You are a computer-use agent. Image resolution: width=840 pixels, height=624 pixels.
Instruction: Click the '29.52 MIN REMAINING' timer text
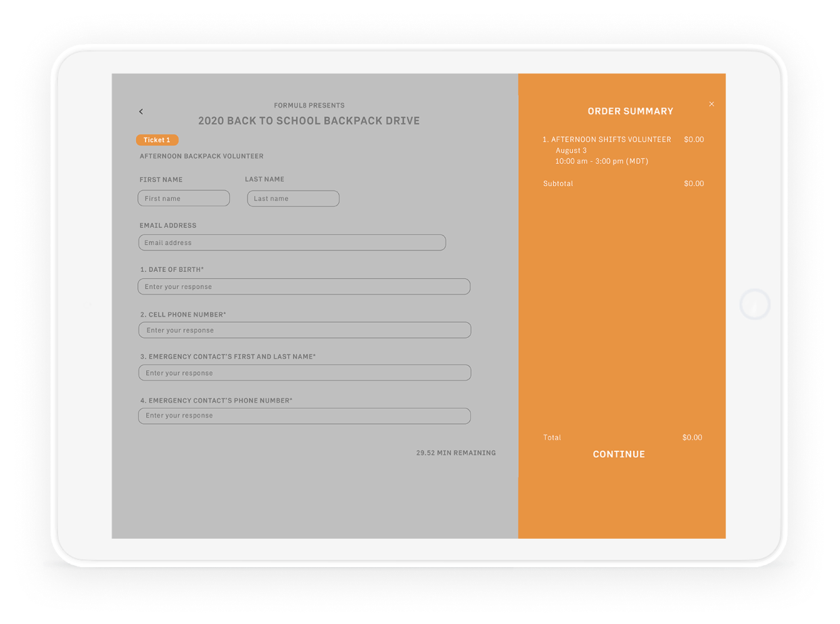tap(456, 453)
